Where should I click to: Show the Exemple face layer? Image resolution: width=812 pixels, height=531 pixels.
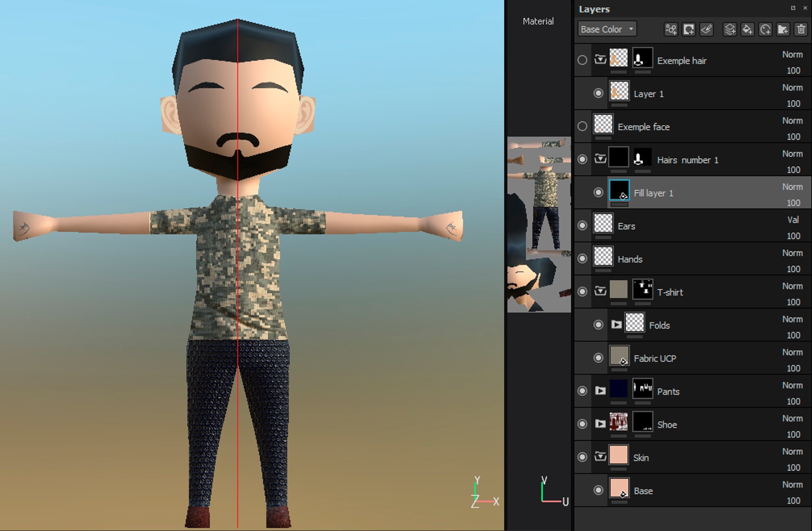click(x=582, y=126)
